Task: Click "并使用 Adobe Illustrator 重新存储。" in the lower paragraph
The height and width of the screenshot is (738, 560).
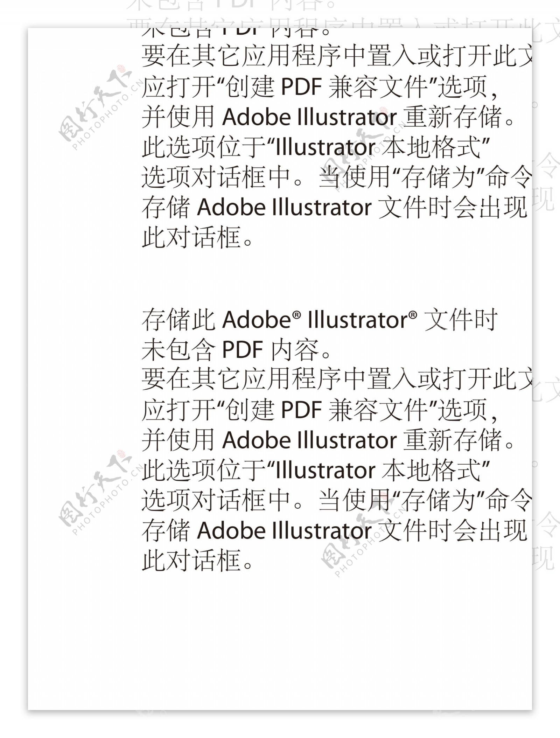Action: coord(328,440)
